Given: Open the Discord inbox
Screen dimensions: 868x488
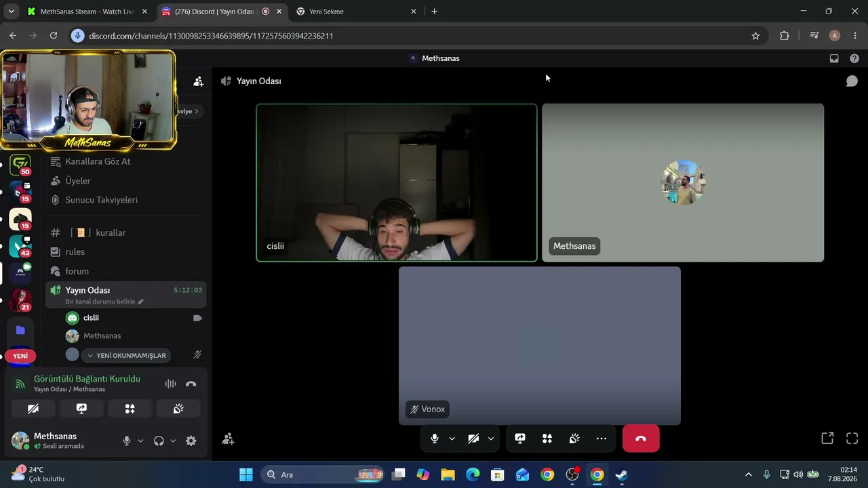Looking at the screenshot, I should tap(834, 58).
